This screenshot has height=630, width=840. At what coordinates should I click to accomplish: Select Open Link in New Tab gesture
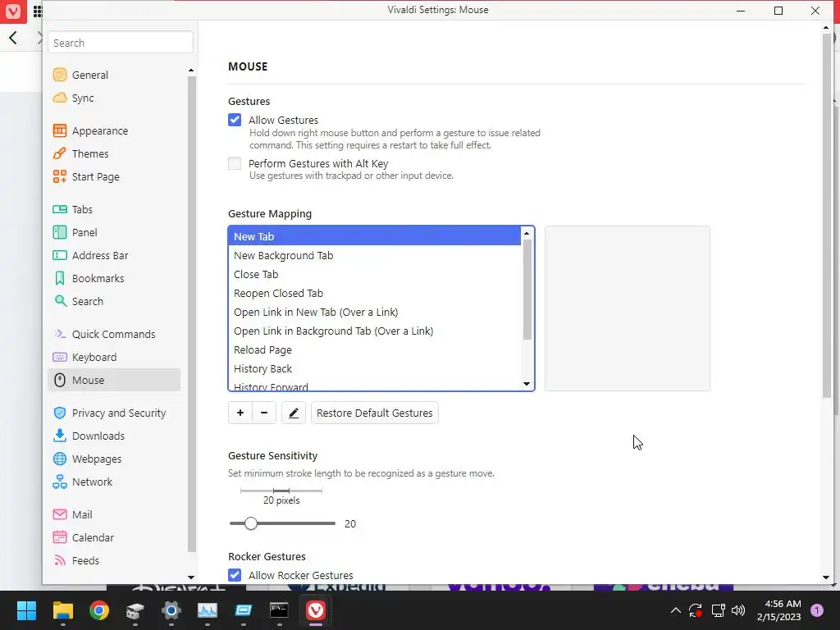[374, 313]
